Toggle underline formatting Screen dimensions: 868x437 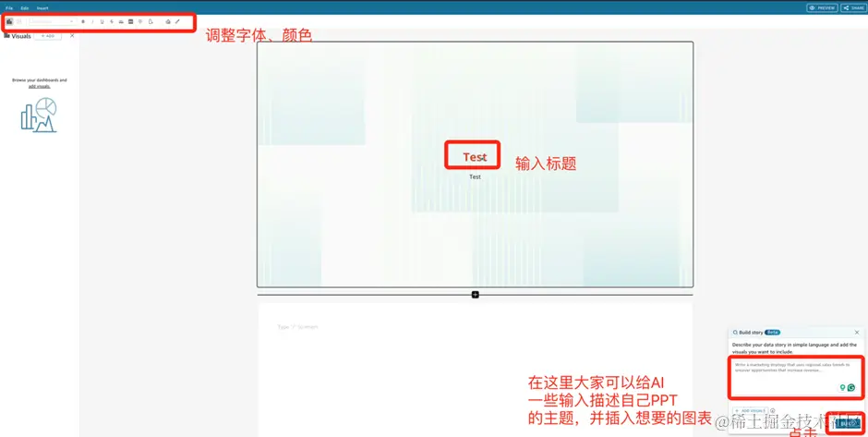click(x=102, y=21)
